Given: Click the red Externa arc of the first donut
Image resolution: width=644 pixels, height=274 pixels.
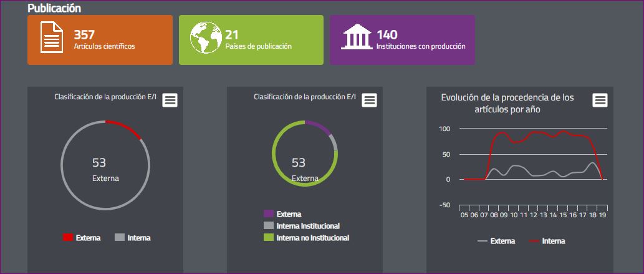Looking at the screenshot, I should pos(125,127).
